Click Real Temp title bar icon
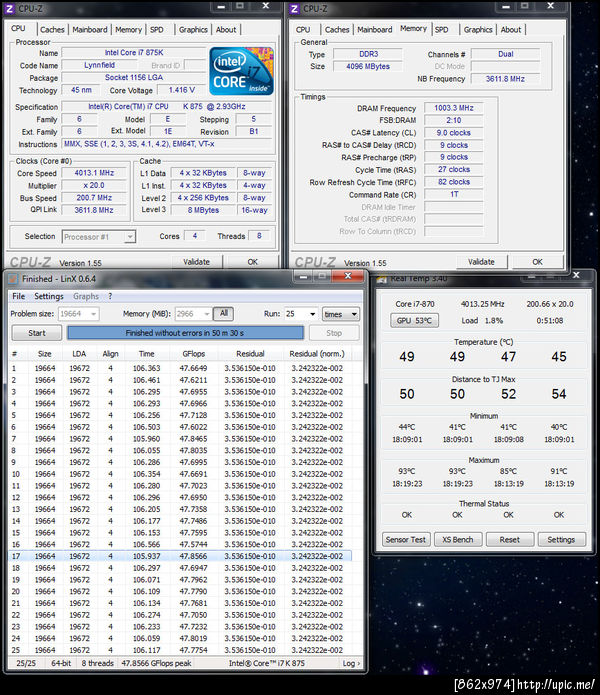 (382, 279)
